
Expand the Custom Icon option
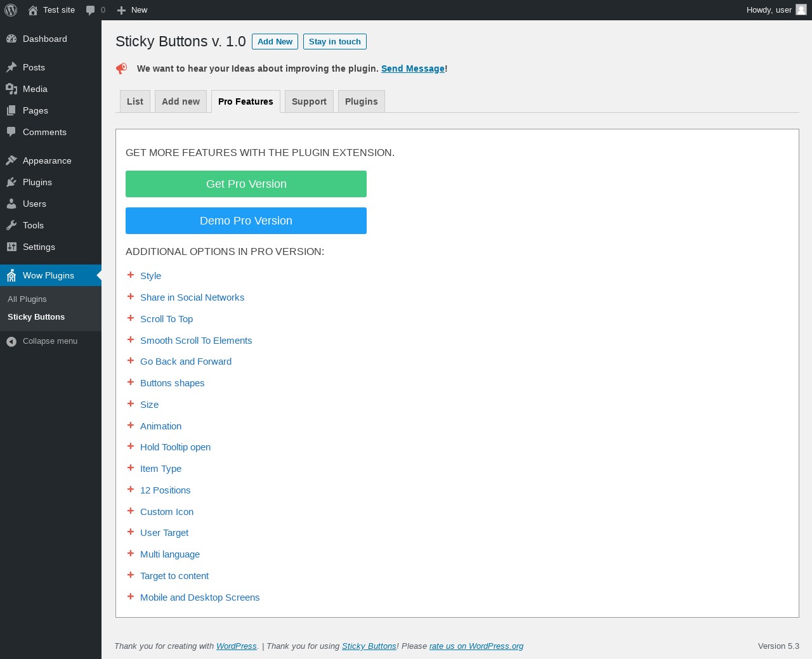[167, 512]
